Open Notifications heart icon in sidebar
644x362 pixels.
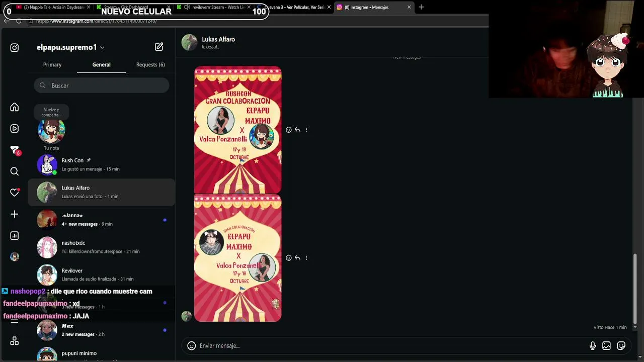tap(15, 193)
